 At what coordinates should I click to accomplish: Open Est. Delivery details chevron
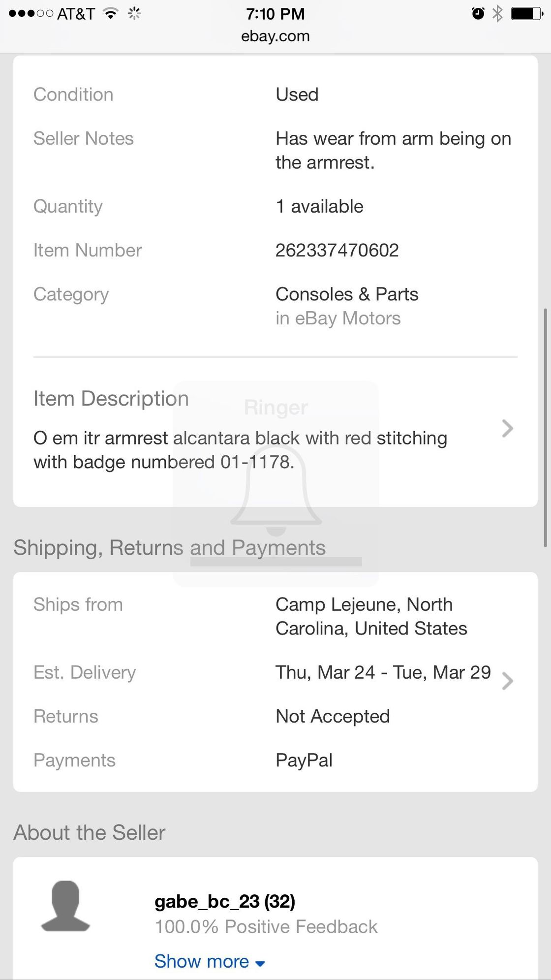507,681
